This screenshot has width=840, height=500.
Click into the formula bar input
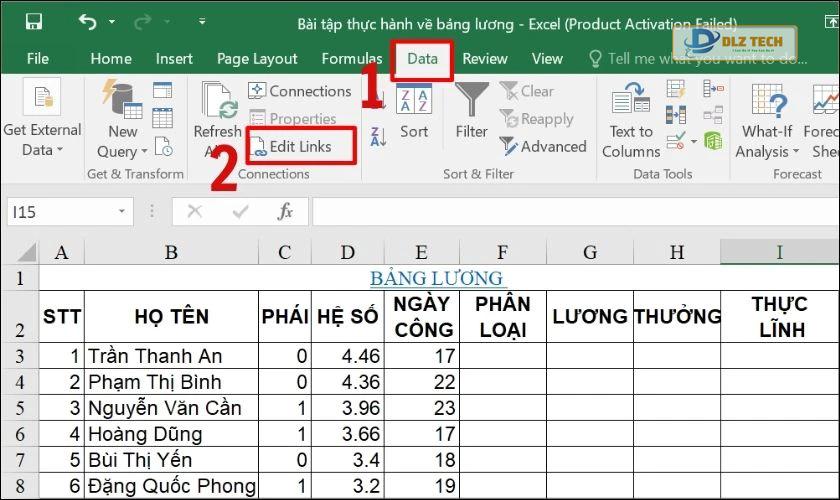pyautogui.click(x=575, y=212)
